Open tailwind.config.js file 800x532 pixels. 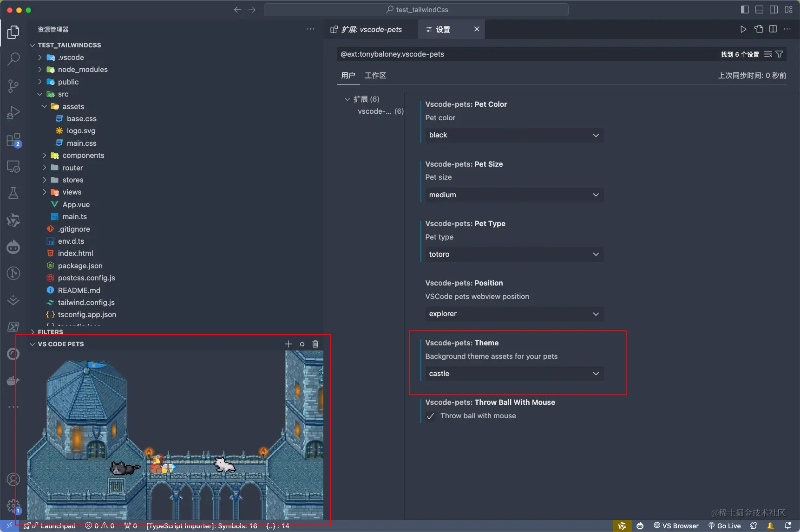tap(86, 303)
